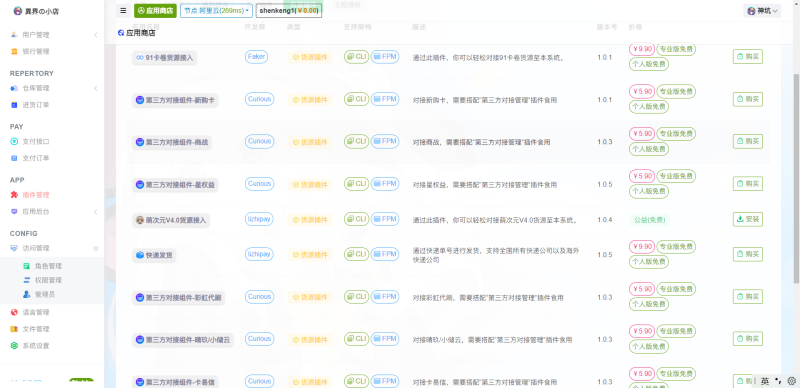Screen dimensions: 800x388
Task: Install the 萌次元V4.0货源接入 plugin
Action: coord(748,220)
